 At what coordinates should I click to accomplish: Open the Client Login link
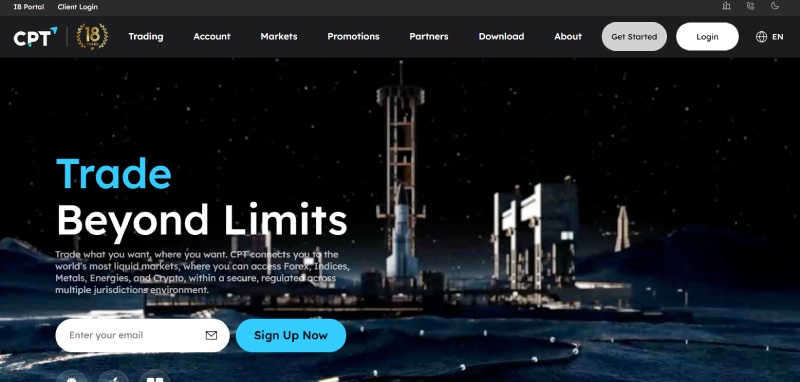point(78,7)
